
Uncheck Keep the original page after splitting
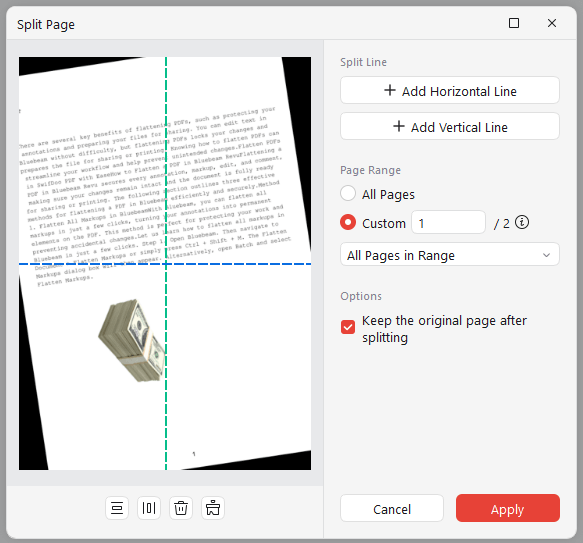click(x=348, y=327)
